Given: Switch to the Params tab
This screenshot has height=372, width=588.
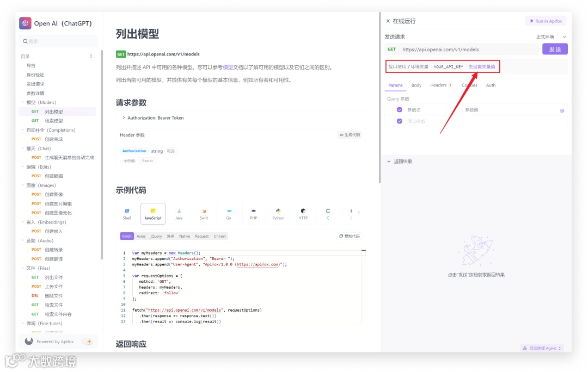Looking at the screenshot, I should pos(395,85).
